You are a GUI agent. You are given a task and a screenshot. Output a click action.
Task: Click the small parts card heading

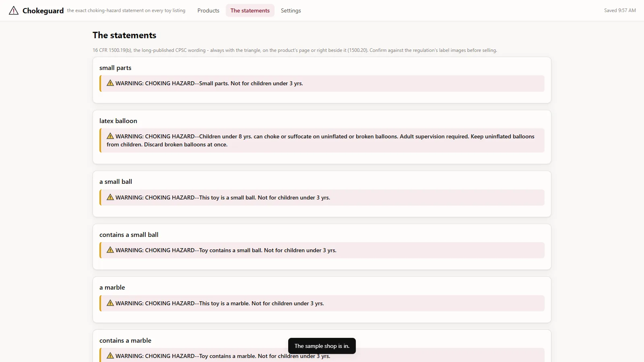(x=116, y=68)
